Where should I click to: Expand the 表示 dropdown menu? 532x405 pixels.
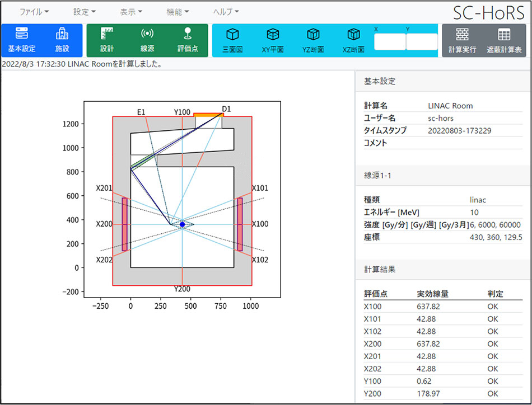click(x=131, y=11)
